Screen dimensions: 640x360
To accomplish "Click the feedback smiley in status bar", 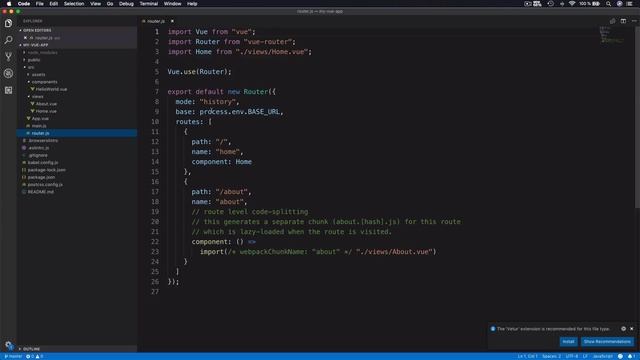I will [620, 356].
